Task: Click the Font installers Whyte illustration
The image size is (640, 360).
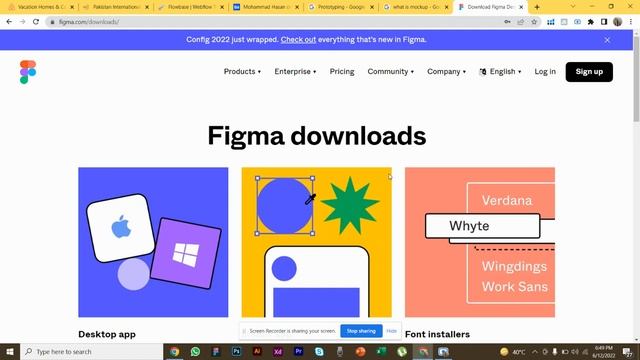Action: coord(480,242)
